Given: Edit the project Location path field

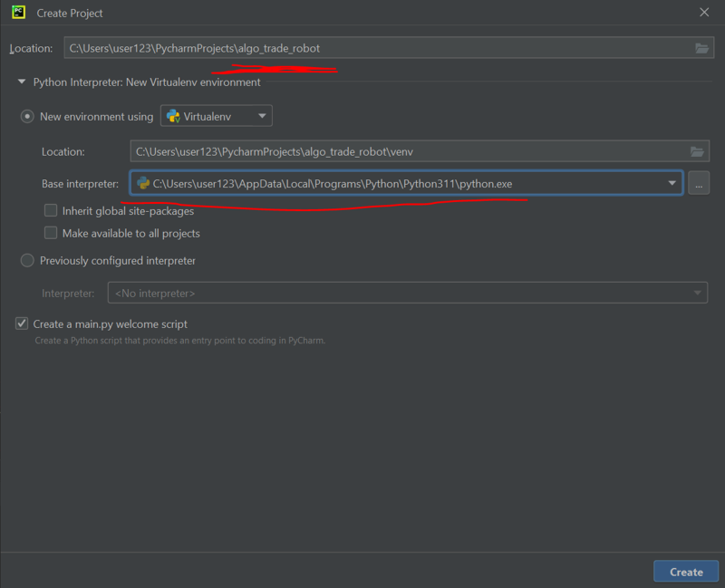Looking at the screenshot, I should tap(389, 48).
